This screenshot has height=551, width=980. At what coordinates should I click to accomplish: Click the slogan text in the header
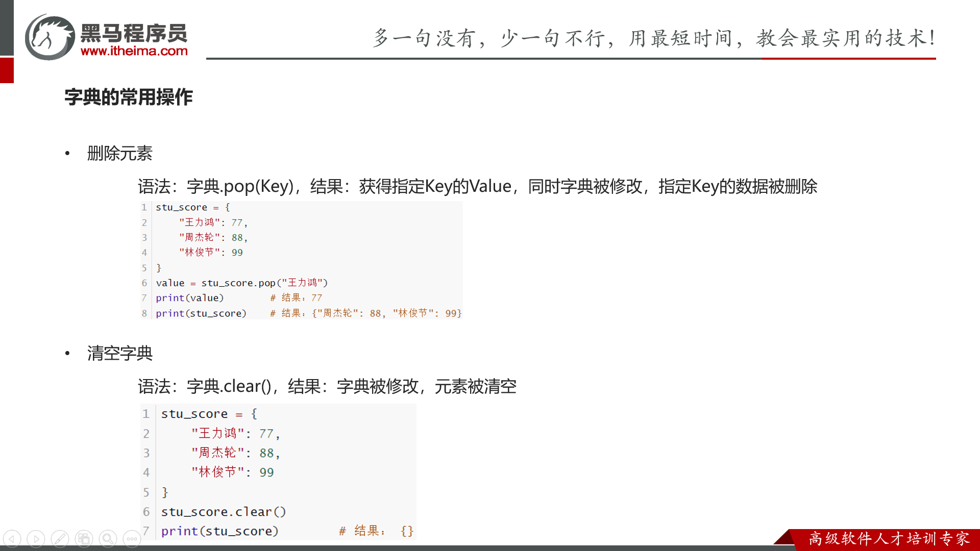point(654,38)
